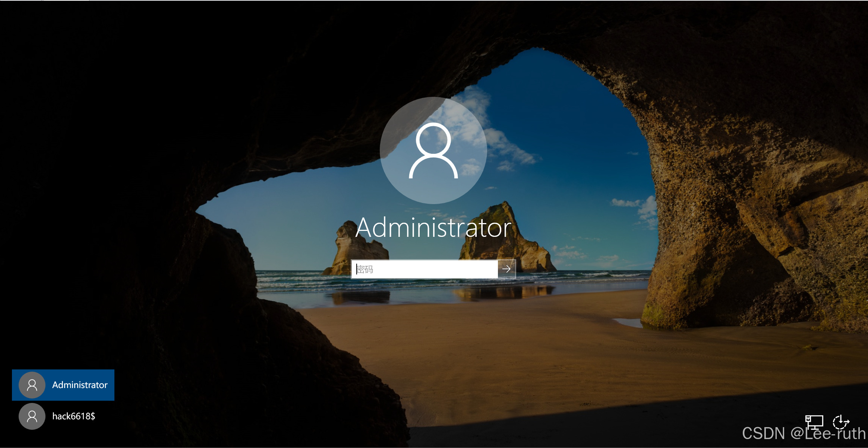This screenshot has width=868, height=448.
Task: Click Administrator's small avatar in the user list
Action: [x=32, y=385]
